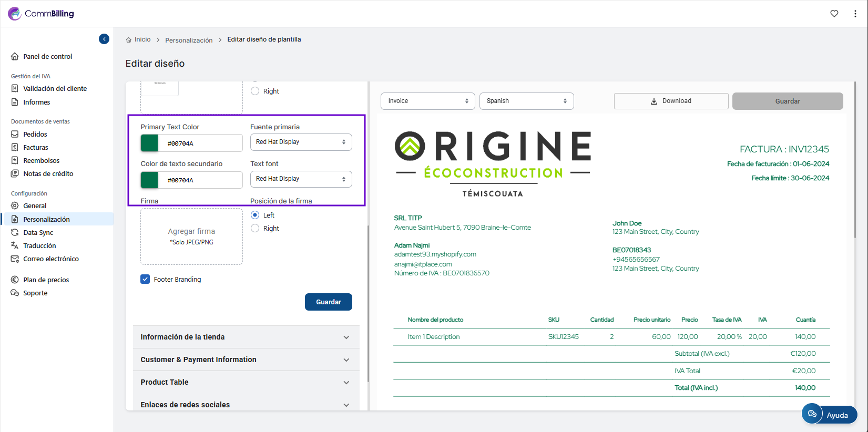The width and height of the screenshot is (868, 432).
Task: Expand the Información de la tienda section
Action: (x=246, y=337)
